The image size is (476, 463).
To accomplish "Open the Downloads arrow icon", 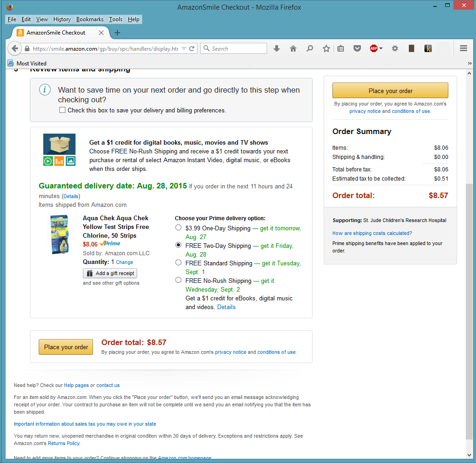I will pyautogui.click(x=277, y=48).
